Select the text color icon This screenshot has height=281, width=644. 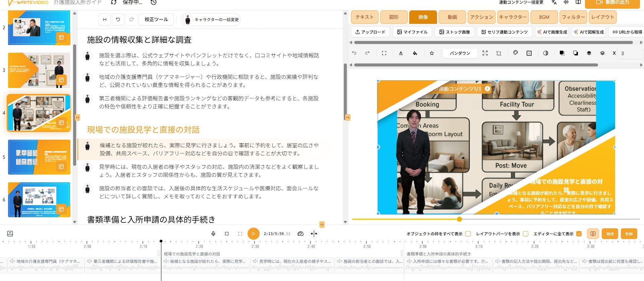(x=401, y=53)
